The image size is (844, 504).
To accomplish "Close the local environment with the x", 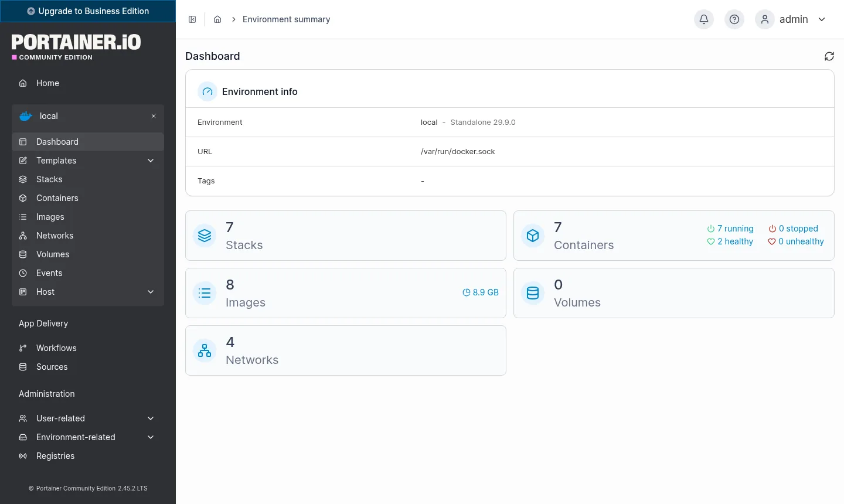I will pyautogui.click(x=154, y=116).
